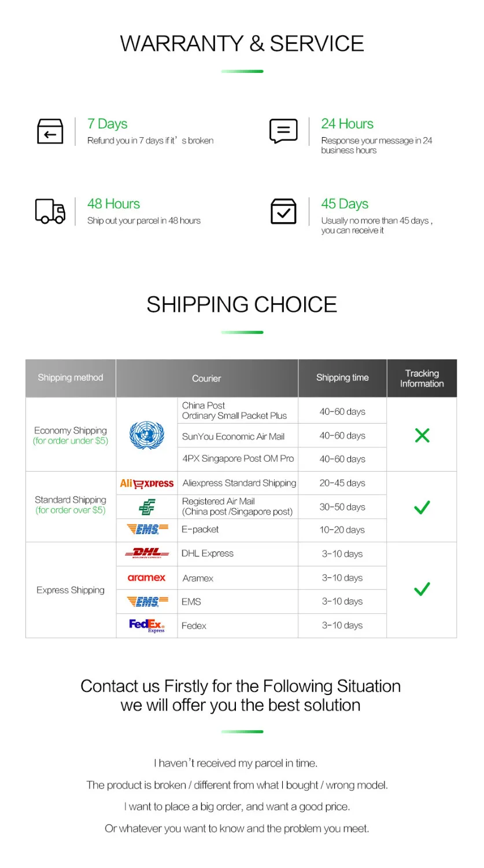
Task: Click the UN globe emblem logo
Action: coord(147,435)
